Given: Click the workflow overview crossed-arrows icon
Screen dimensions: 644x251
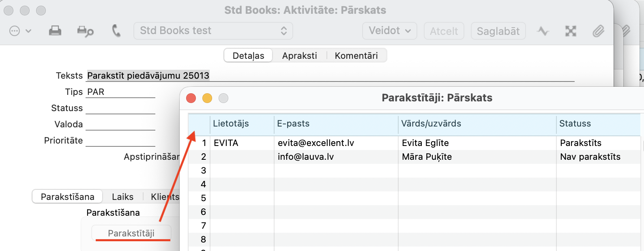Looking at the screenshot, I should (571, 31).
